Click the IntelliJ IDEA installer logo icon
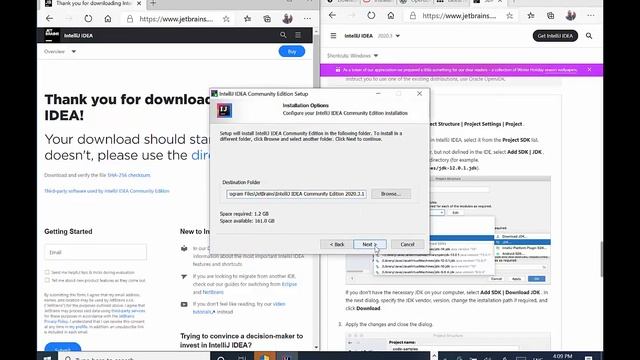Image resolution: width=640 pixels, height=360 pixels. (x=224, y=110)
